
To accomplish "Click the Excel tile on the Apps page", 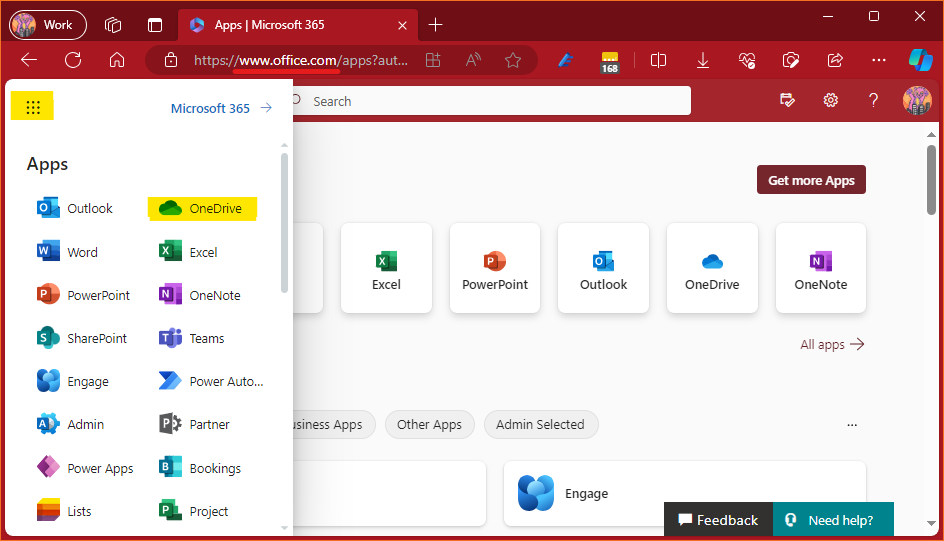I will (386, 268).
